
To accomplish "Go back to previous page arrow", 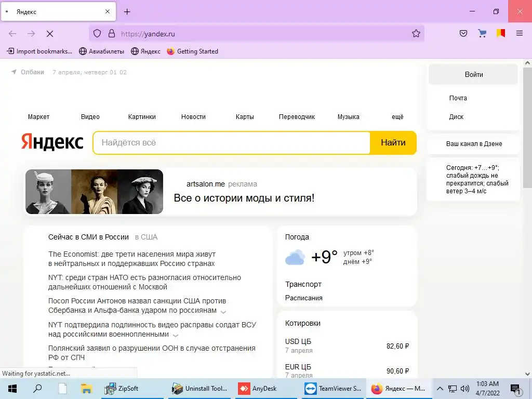I will click(x=12, y=34).
